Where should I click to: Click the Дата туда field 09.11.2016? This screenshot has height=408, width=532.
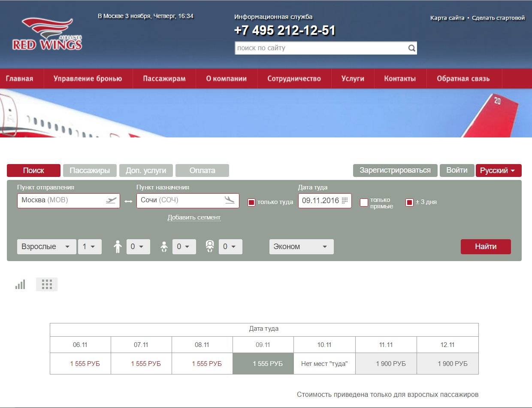[325, 201]
